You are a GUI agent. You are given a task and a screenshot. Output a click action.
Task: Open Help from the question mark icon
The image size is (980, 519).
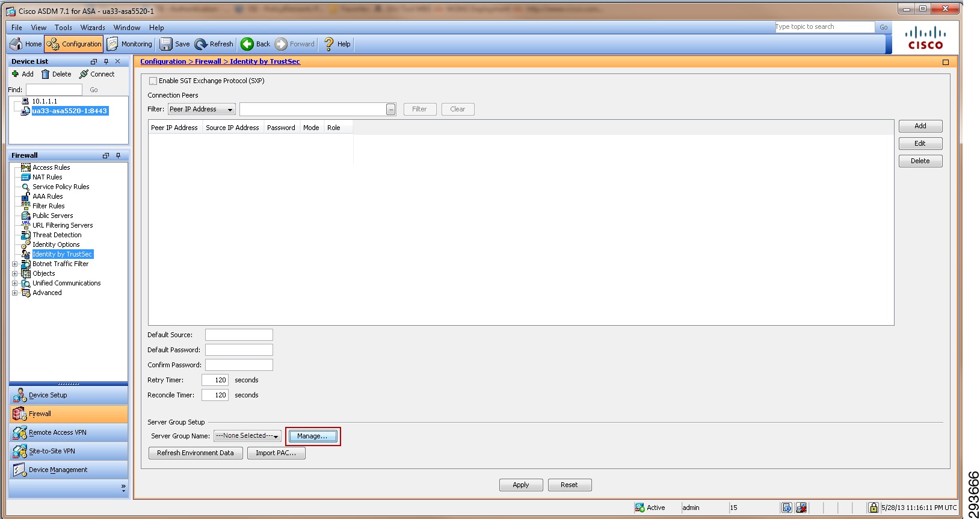point(337,44)
